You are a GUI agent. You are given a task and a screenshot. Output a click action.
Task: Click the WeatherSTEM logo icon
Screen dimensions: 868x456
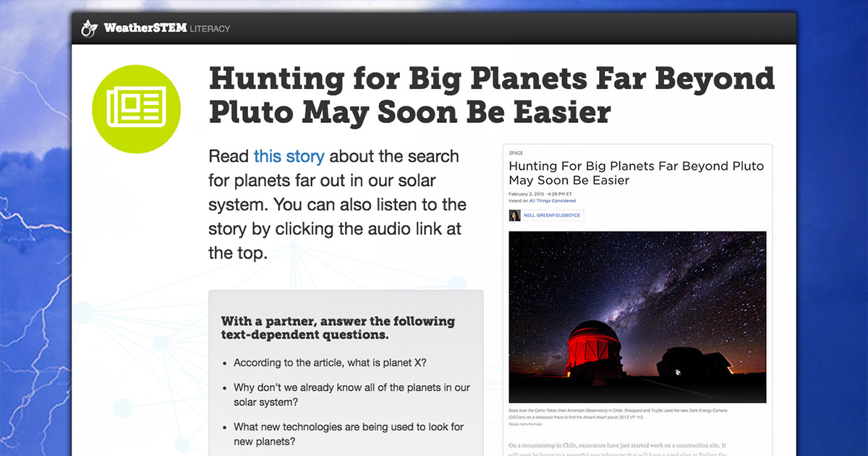point(88,28)
